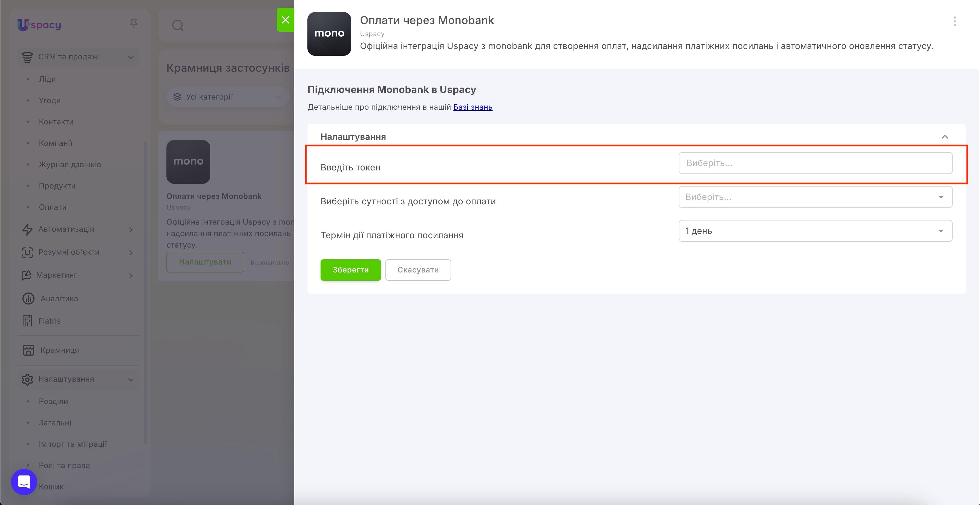The height and width of the screenshot is (505, 980).
Task: Open Контакти in sidebar
Action: click(x=56, y=122)
